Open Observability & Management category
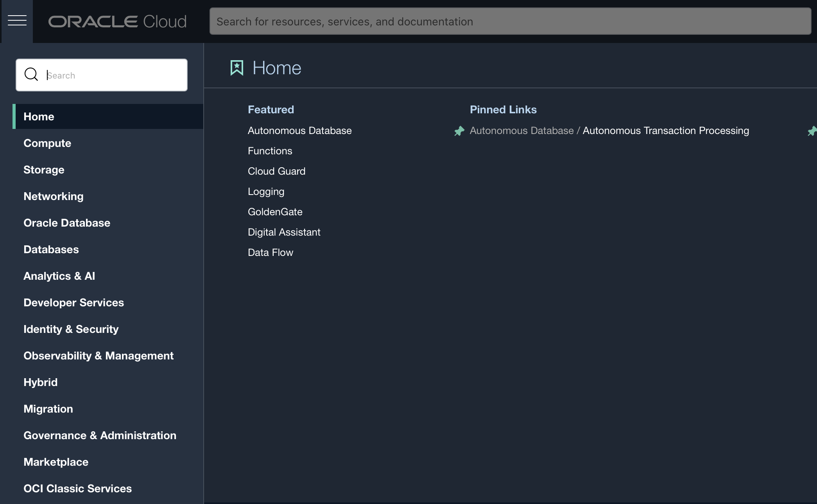Screen dimensions: 817x504 point(99,356)
